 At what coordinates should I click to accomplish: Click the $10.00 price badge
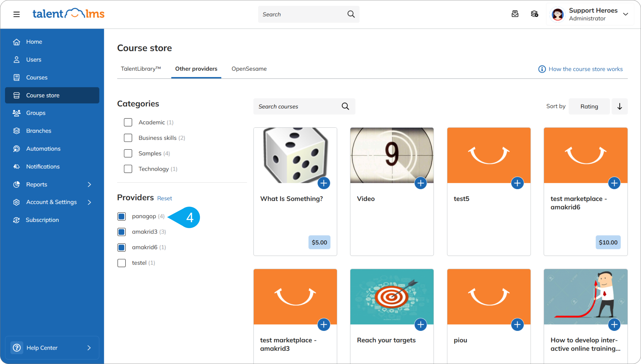608,242
